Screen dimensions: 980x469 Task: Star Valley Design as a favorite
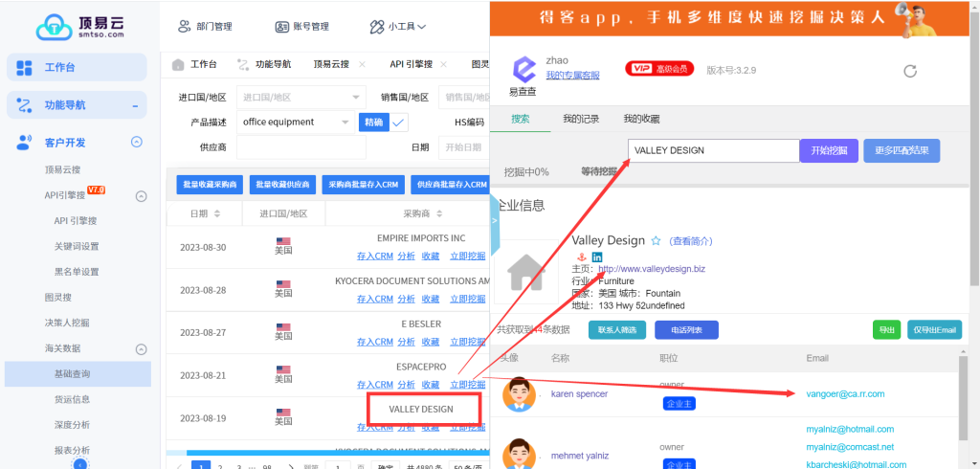[657, 241]
